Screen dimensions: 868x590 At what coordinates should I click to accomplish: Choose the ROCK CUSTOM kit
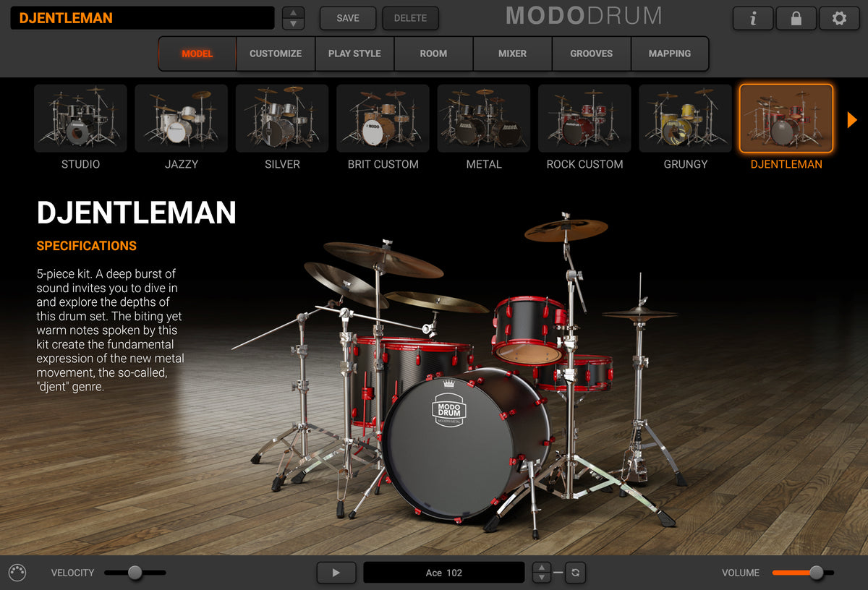tap(584, 119)
